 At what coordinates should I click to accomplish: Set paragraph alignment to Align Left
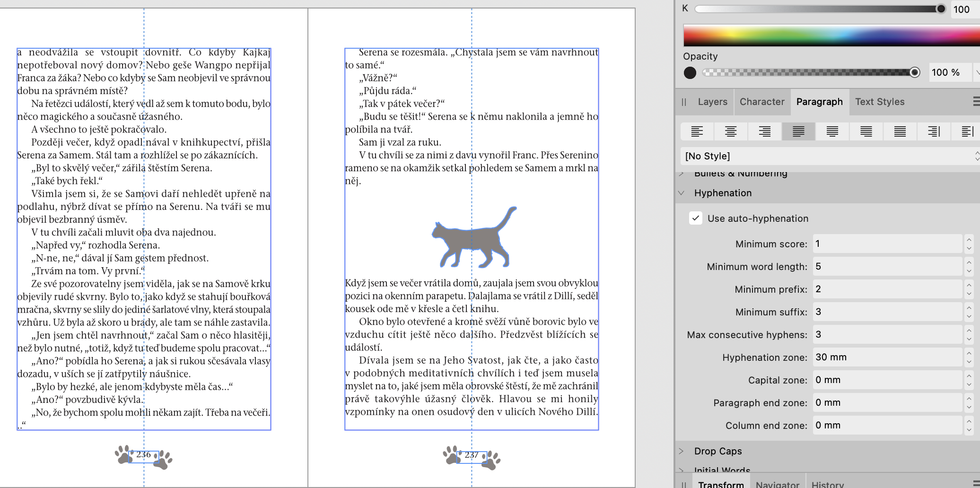tap(697, 131)
